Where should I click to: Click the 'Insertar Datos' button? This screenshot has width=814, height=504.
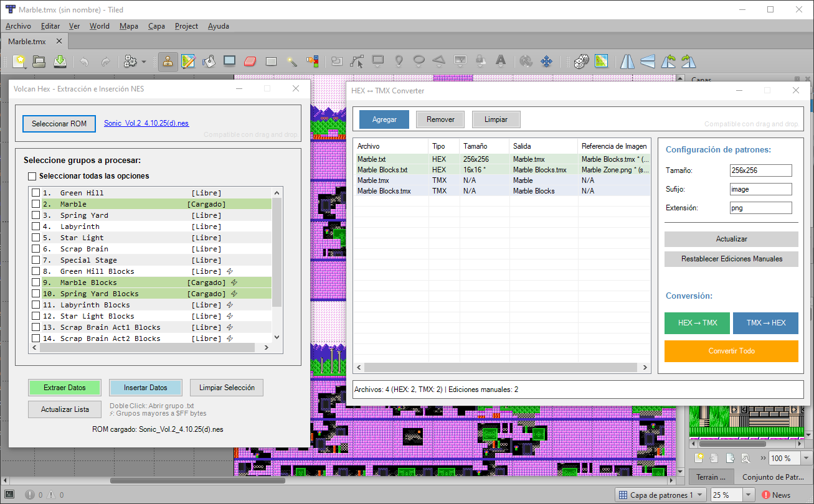pos(146,388)
